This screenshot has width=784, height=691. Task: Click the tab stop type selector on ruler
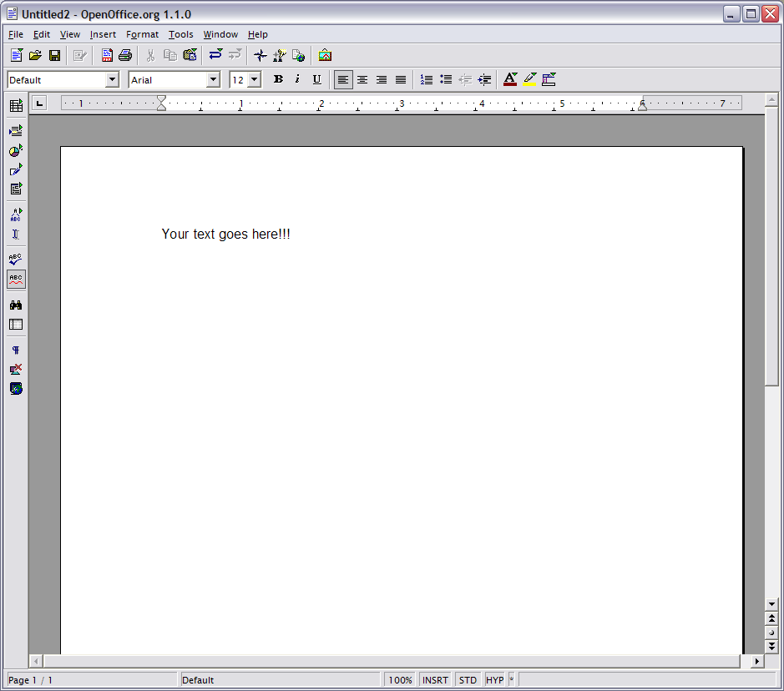(39, 103)
